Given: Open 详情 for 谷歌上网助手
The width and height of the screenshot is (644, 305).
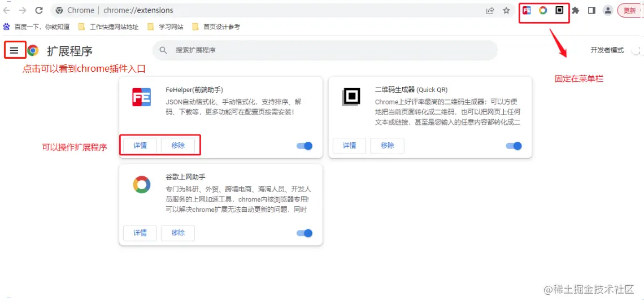Looking at the screenshot, I should click(140, 233).
